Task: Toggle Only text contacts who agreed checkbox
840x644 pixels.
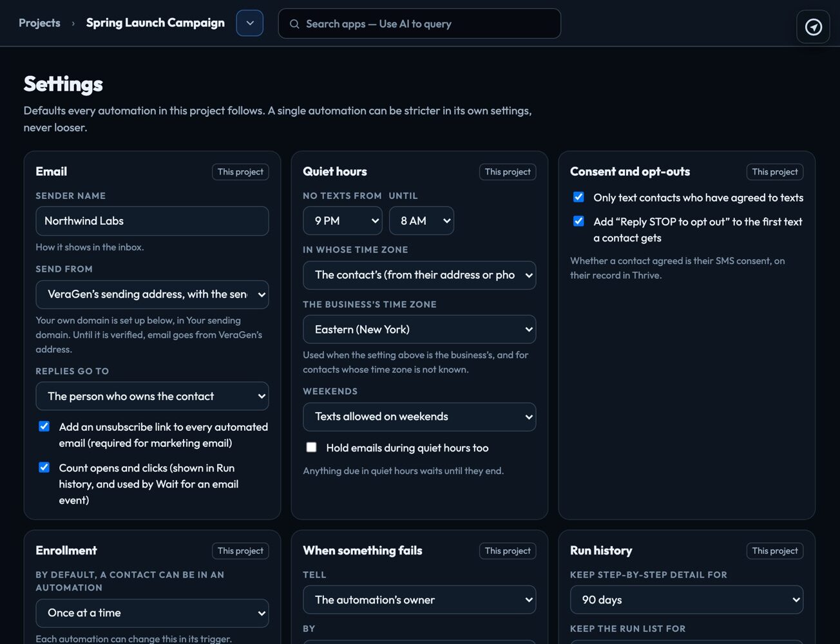Action: click(x=579, y=197)
